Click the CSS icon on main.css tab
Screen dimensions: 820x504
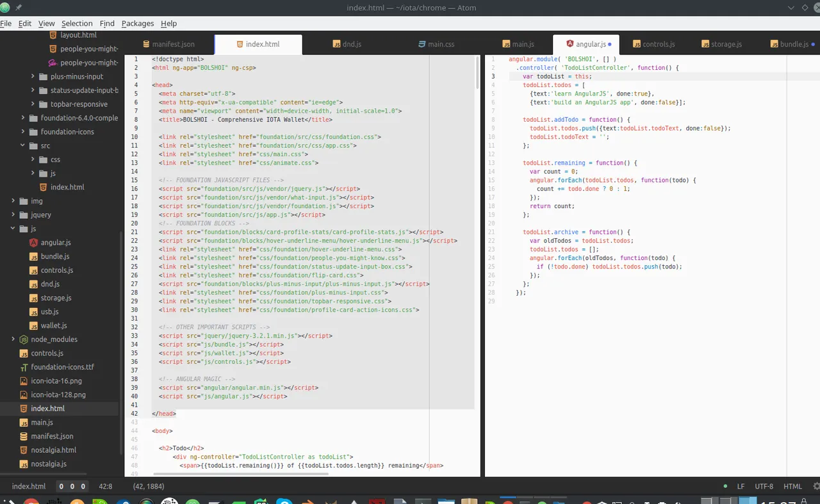[422, 44]
